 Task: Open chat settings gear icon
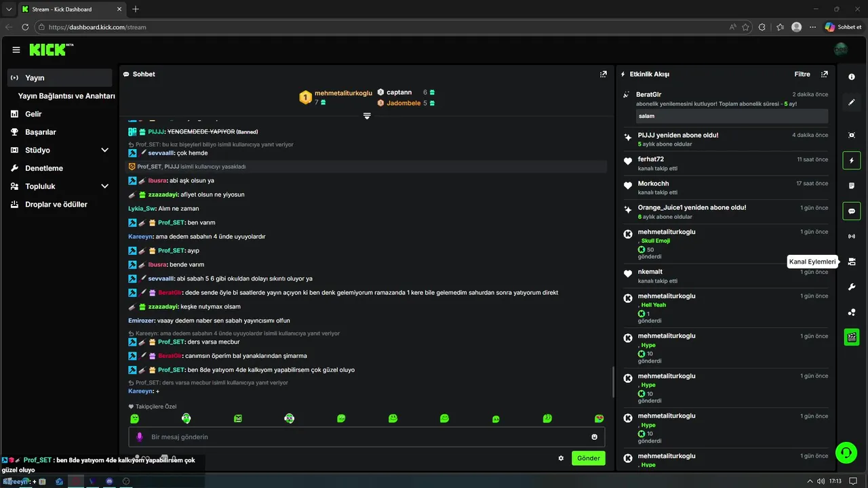click(561, 458)
